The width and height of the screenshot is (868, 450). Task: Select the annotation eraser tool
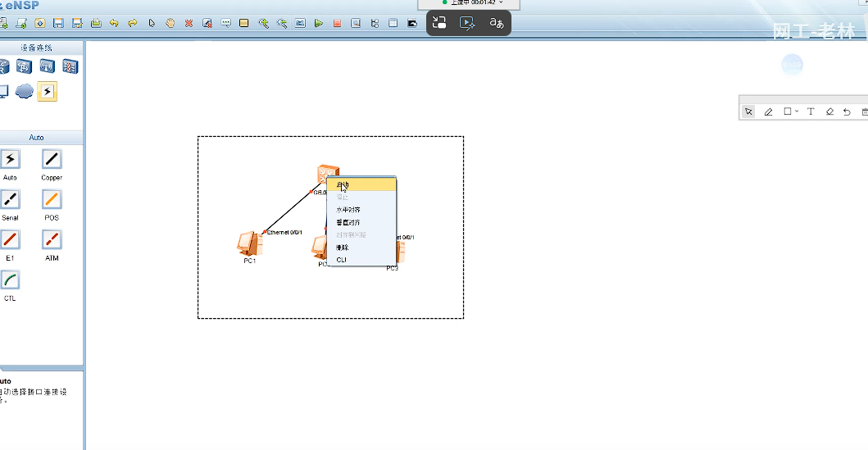pyautogui.click(x=829, y=111)
